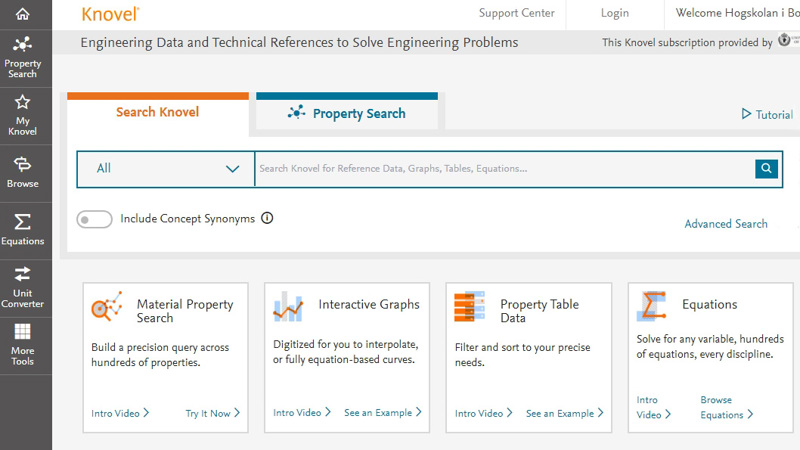The image size is (800, 450).
Task: Click the synonyms info icon
Action: tap(267, 219)
